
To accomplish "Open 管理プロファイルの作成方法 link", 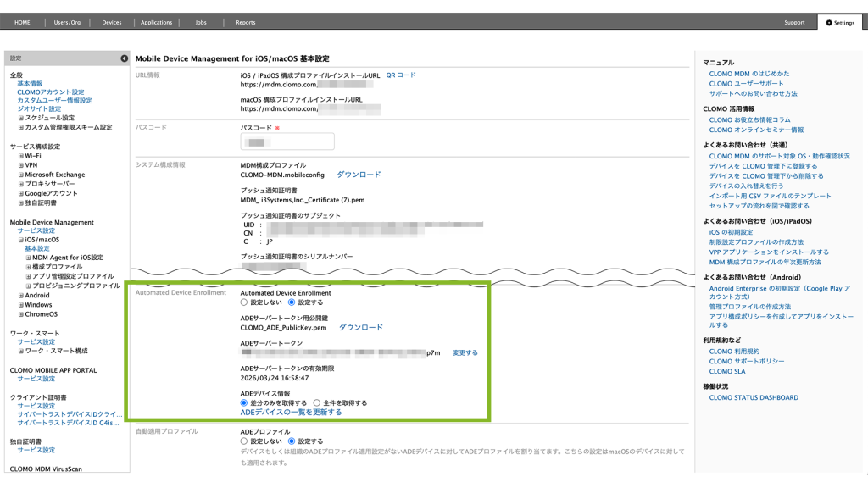I will (x=750, y=307).
